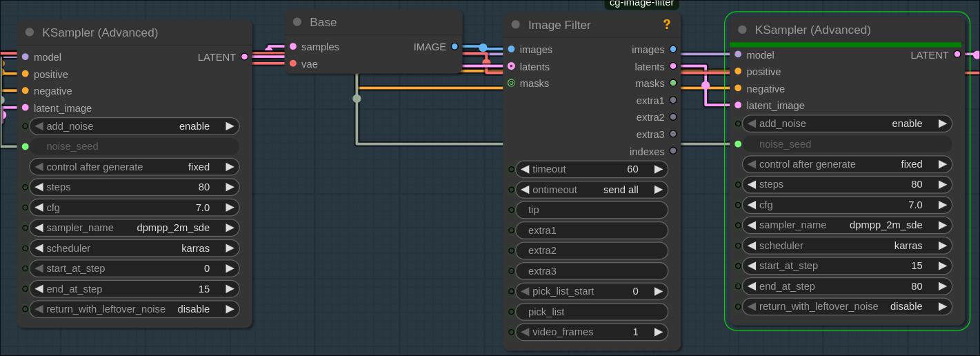980x356 pixels.
Task: Decrease end_at_step arrow on right KSampler
Action: (752, 286)
